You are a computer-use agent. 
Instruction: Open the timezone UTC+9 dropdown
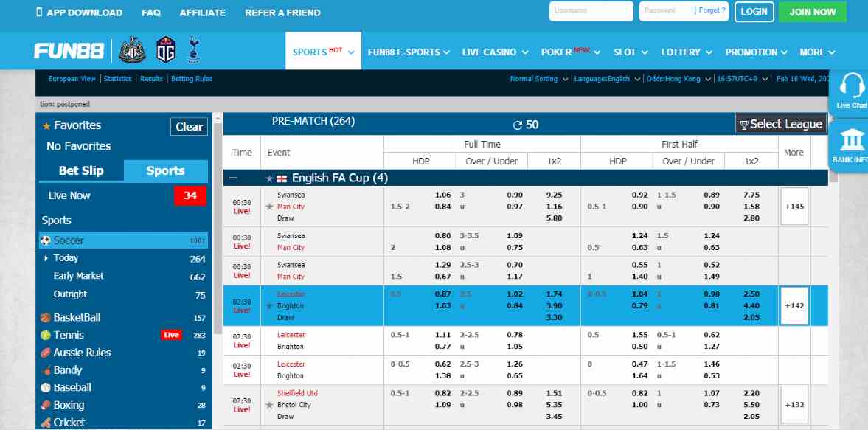point(743,79)
